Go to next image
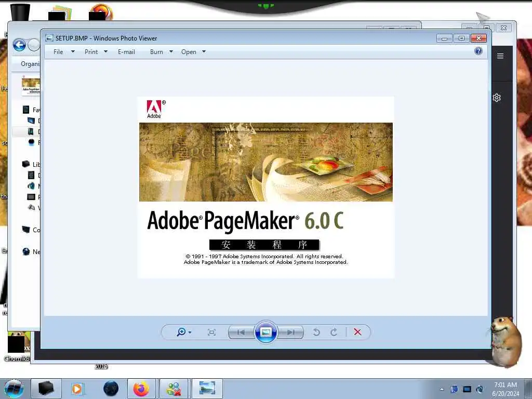 290,332
